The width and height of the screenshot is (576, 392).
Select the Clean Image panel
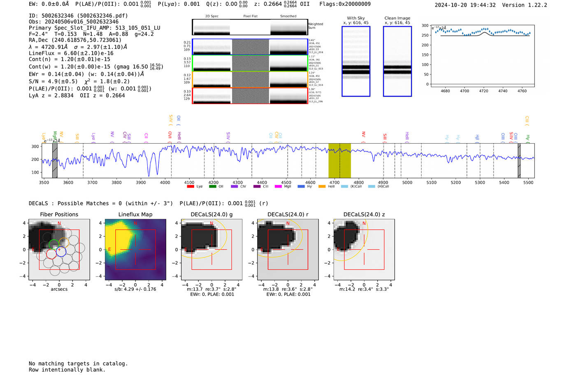[x=397, y=61]
